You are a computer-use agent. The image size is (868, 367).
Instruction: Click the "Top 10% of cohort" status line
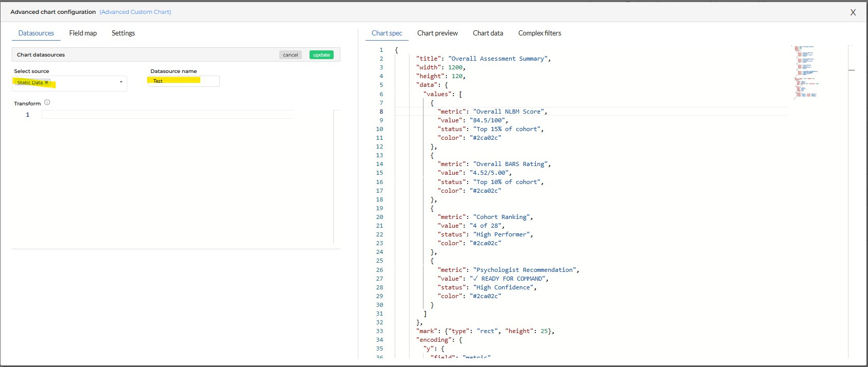coord(491,182)
